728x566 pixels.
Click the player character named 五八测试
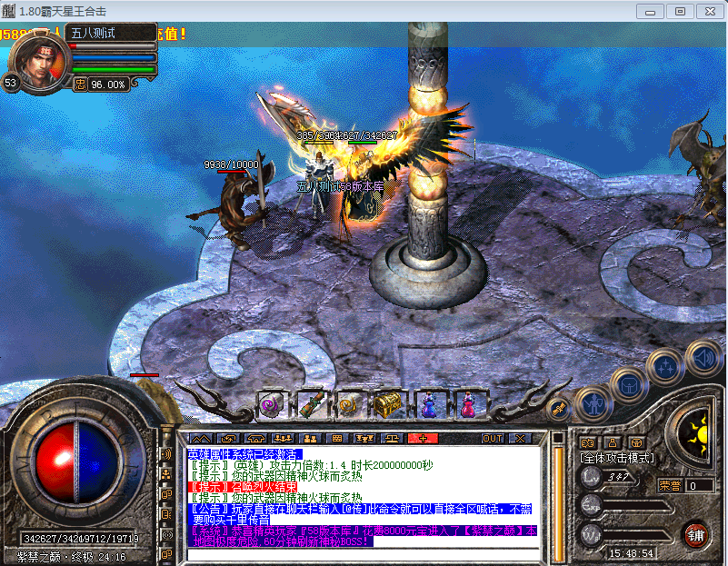(318, 184)
